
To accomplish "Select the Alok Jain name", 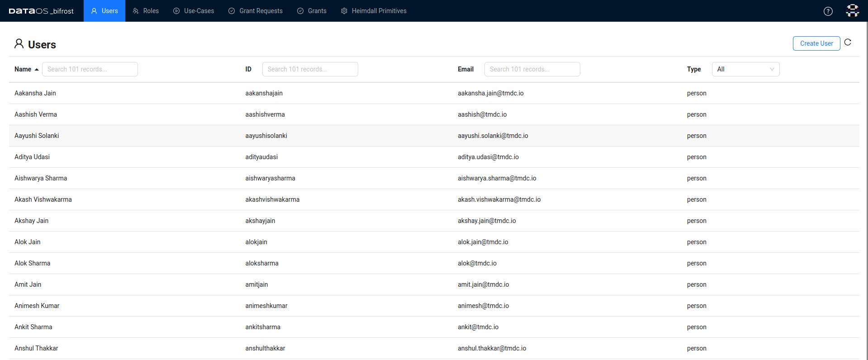I will pyautogui.click(x=27, y=242).
